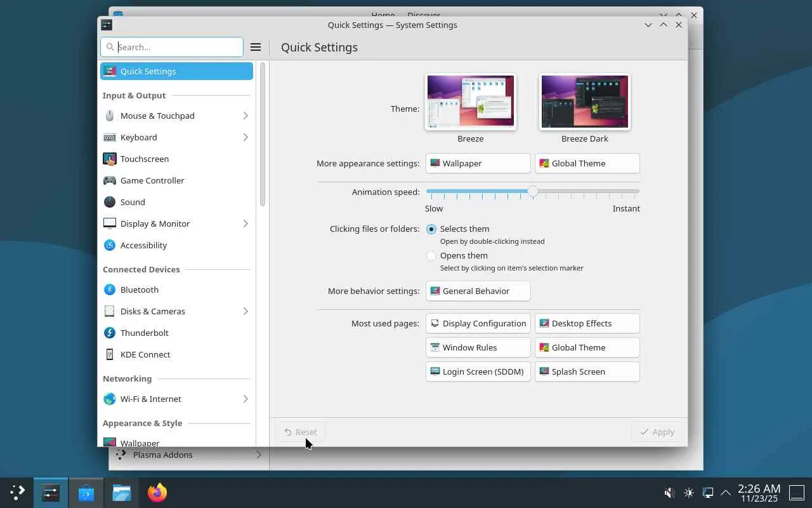Screen dimensions: 812x508
Task: Click the clock showing 2:26 AM
Action: coord(759,493)
